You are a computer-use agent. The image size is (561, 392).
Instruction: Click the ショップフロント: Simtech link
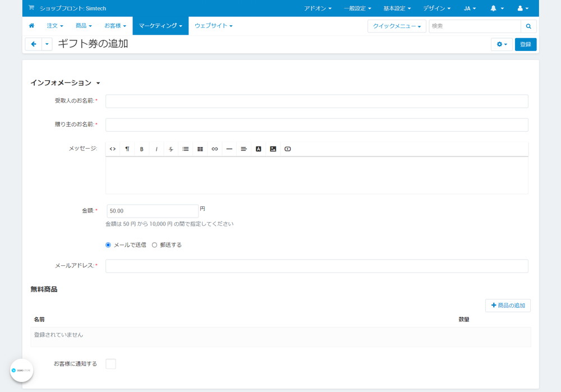pos(72,8)
